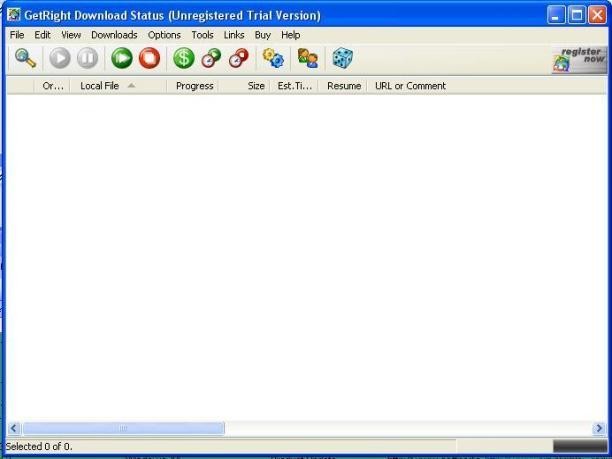Click the horizontal scrollbar right arrow
This screenshot has height=459, width=612.
click(x=599, y=428)
